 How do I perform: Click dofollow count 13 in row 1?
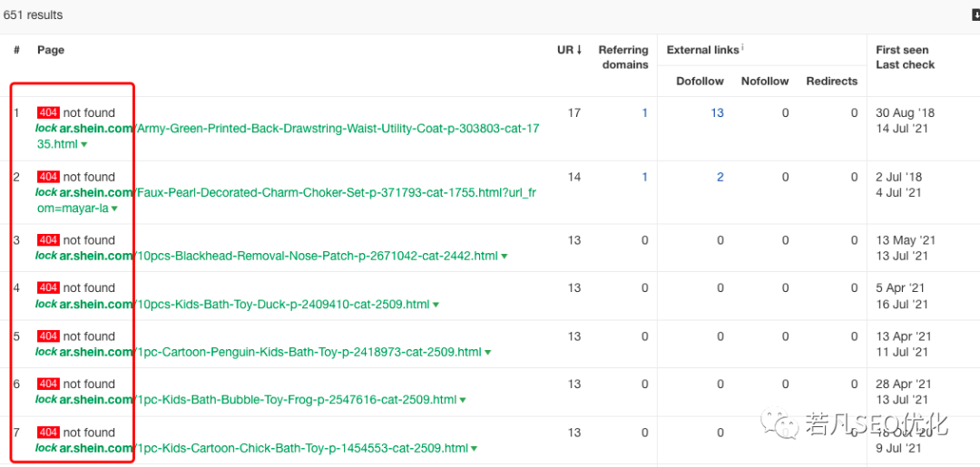point(717,113)
